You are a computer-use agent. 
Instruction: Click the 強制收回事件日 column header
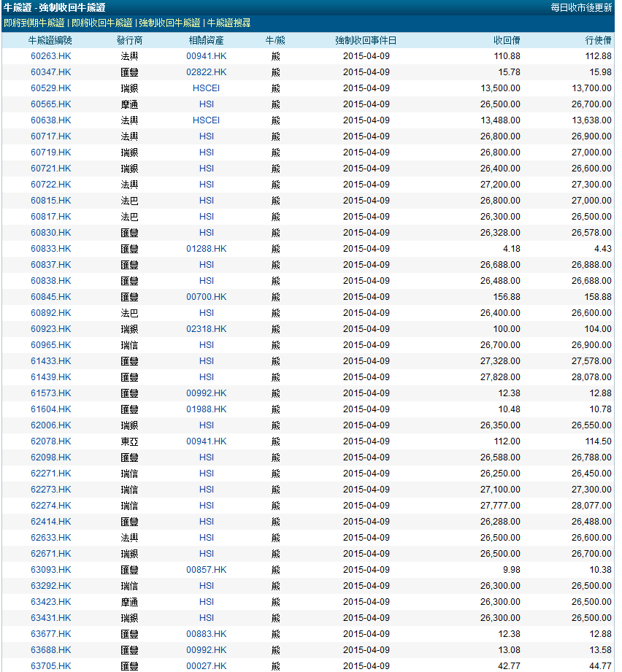click(366, 40)
